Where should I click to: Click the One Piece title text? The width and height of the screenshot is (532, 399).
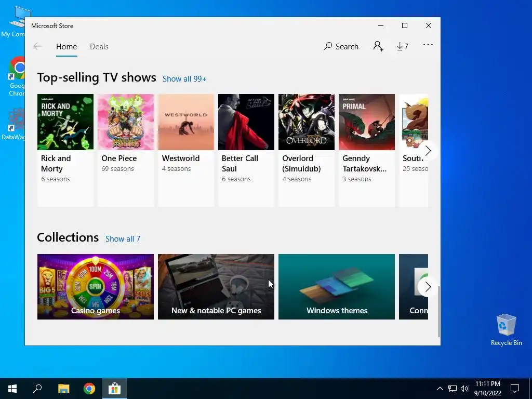coord(119,158)
